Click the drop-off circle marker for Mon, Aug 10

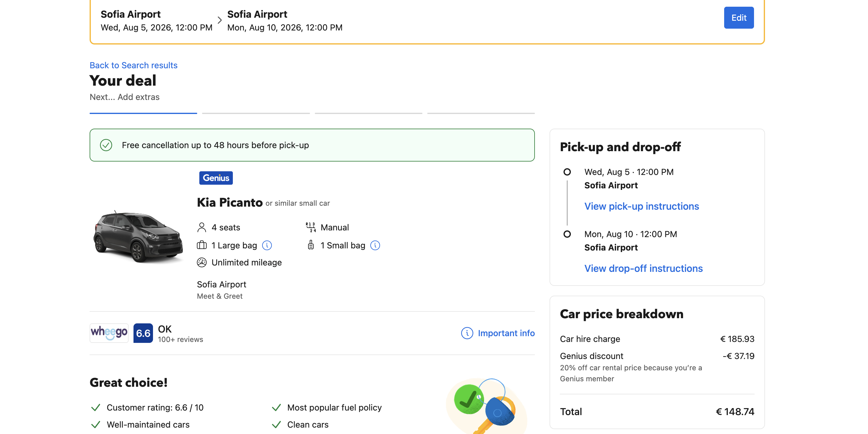point(567,234)
